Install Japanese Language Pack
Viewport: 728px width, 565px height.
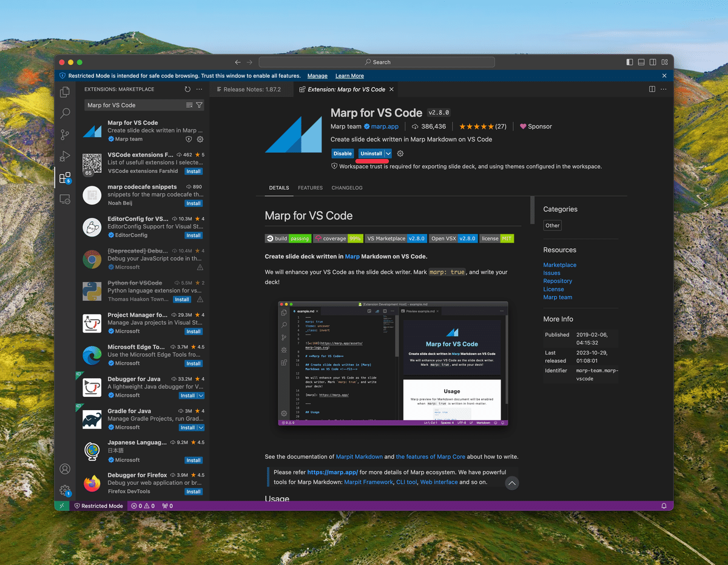click(x=194, y=460)
